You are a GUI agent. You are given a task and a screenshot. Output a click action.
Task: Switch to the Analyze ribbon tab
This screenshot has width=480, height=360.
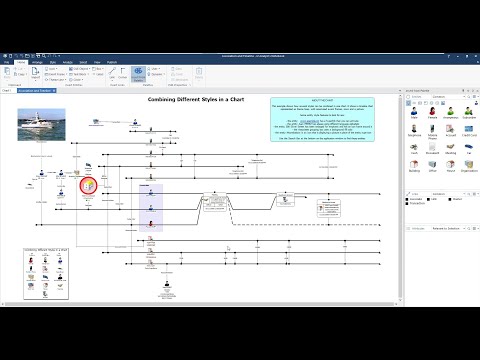click(68, 62)
